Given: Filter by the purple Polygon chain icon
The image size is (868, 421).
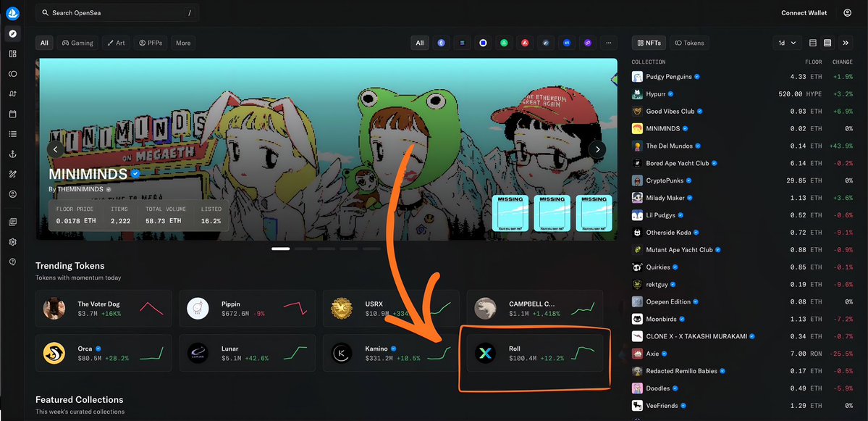Looking at the screenshot, I should [x=588, y=43].
